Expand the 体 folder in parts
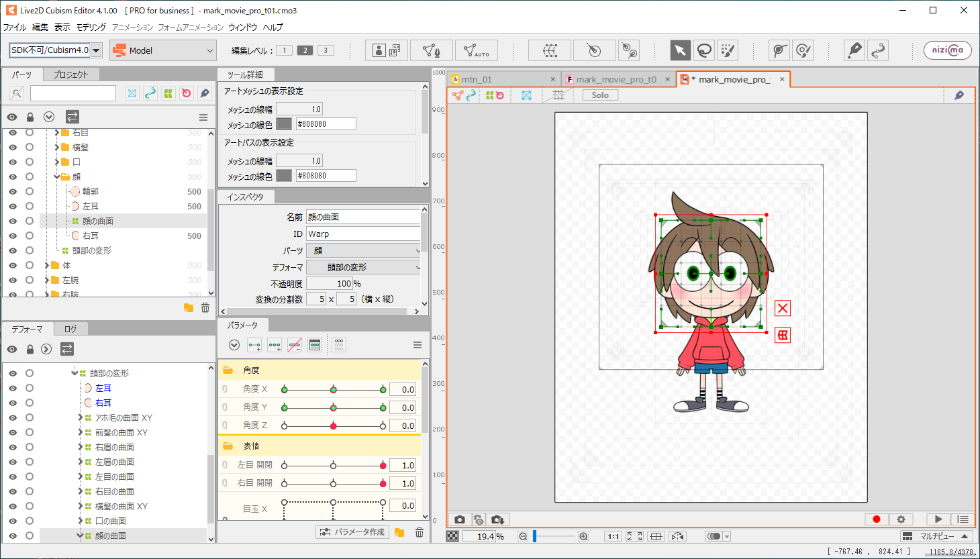Screen dimensions: 980x559 47,265
